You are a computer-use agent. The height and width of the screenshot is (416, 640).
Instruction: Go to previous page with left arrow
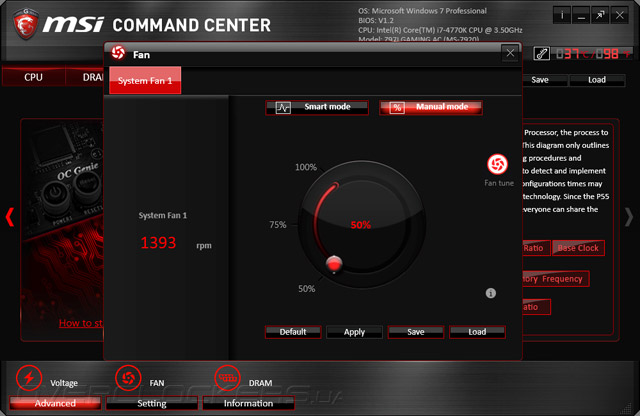pos(10,217)
